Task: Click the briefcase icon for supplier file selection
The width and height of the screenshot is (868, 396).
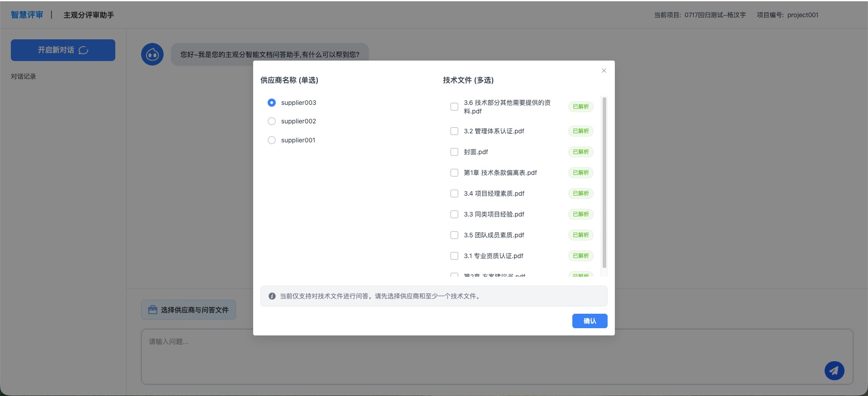Action: point(153,310)
